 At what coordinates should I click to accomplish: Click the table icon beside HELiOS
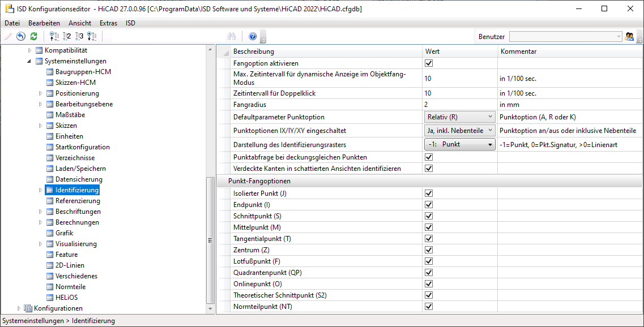tap(50, 298)
